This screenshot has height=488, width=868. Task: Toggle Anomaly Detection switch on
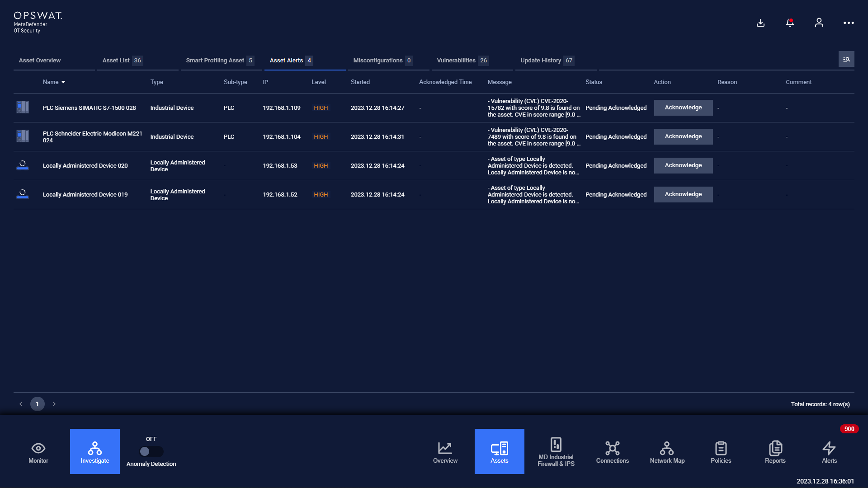click(x=151, y=451)
